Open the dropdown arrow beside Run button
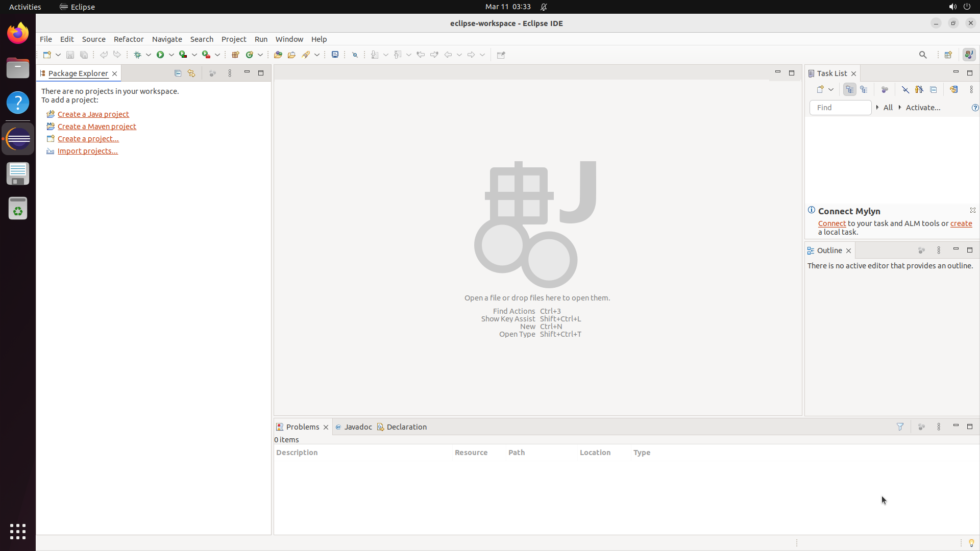The image size is (980, 551). pos(171,55)
